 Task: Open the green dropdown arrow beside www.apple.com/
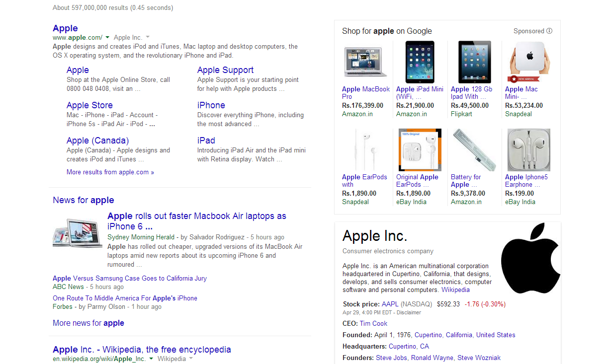pyautogui.click(x=108, y=38)
